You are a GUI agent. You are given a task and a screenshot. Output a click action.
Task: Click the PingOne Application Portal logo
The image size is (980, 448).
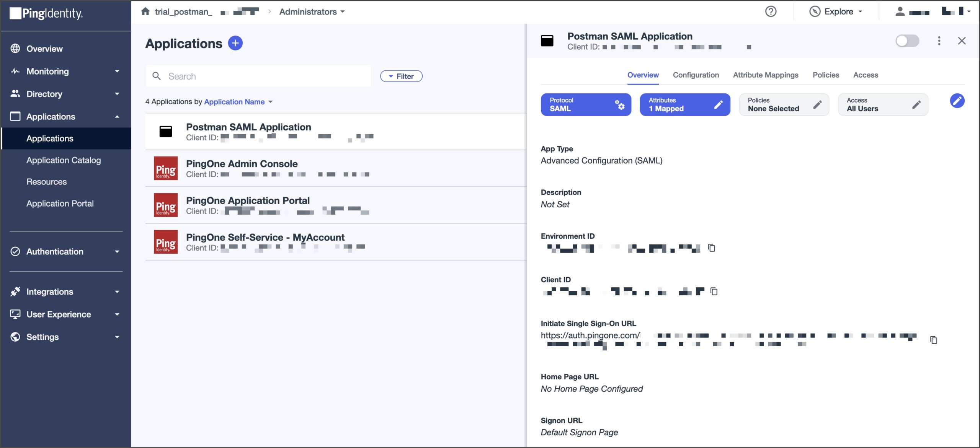(x=166, y=205)
